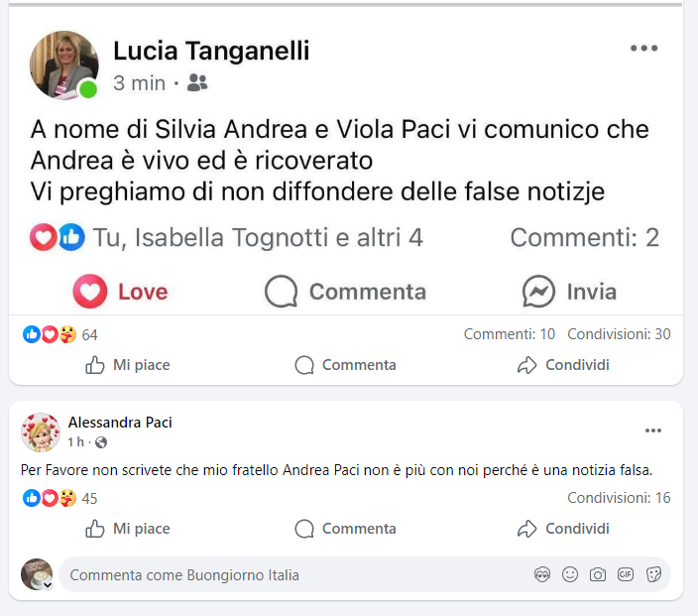View the Condivisioni: 30 shares list

(x=619, y=334)
